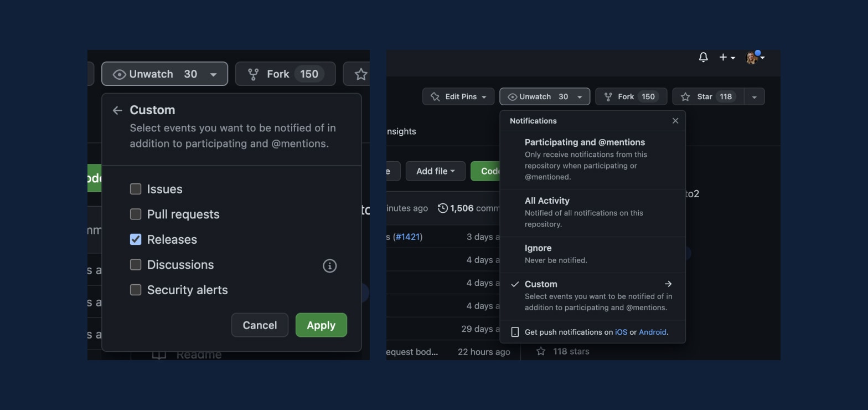This screenshot has height=410, width=868.
Task: Open the user avatar menu
Action: [755, 57]
